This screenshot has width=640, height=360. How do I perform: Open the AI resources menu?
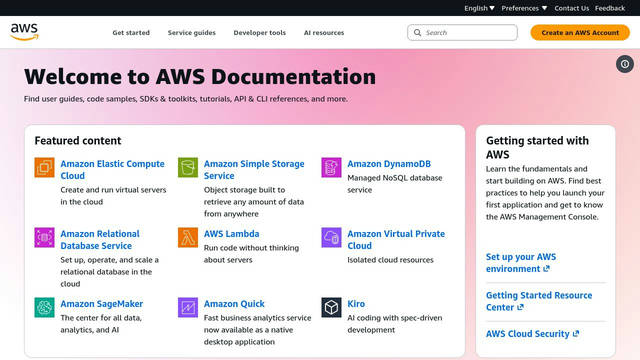(324, 33)
